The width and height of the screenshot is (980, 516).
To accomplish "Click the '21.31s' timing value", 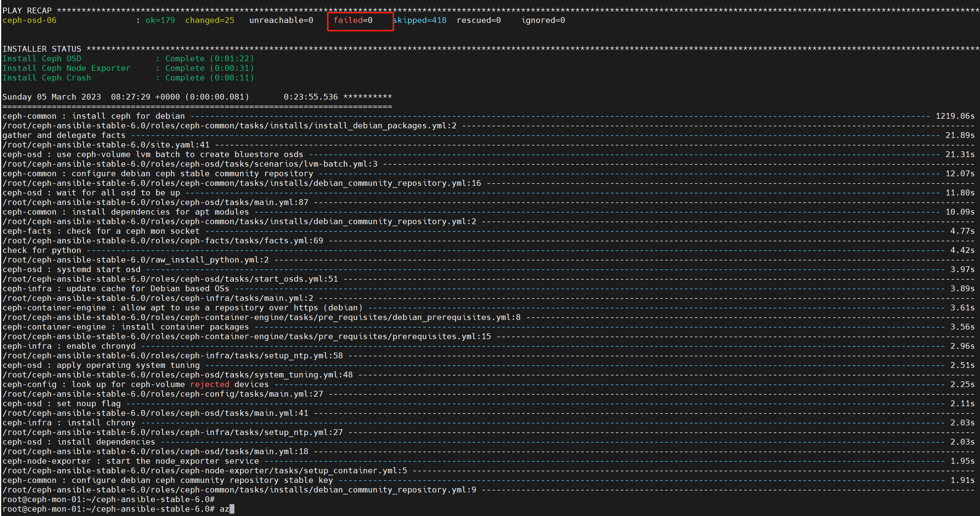I will 960,154.
